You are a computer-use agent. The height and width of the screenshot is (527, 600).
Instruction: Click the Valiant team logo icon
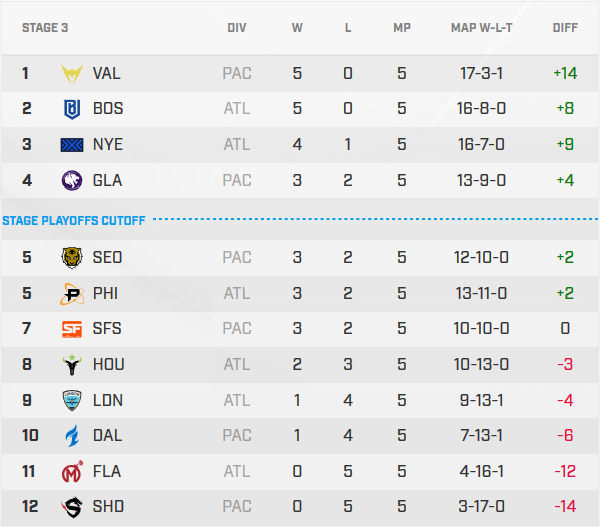[x=73, y=73]
